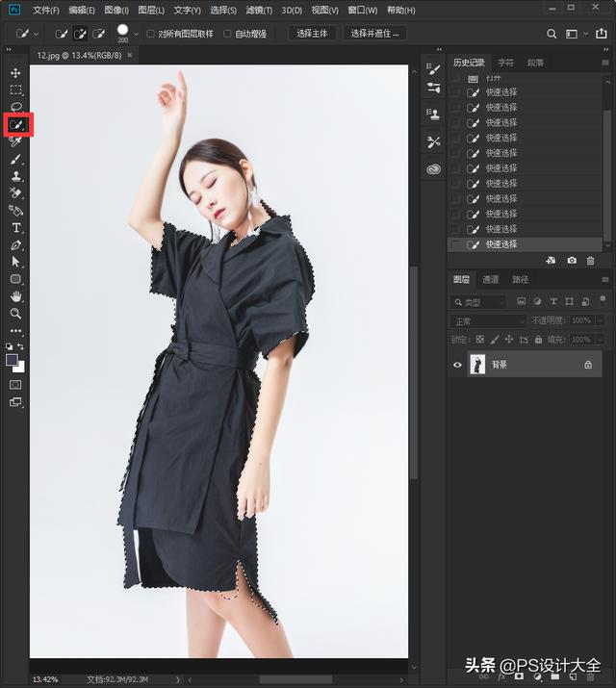Open the Layers panel flyout menu
616x688 pixels.
[x=605, y=279]
